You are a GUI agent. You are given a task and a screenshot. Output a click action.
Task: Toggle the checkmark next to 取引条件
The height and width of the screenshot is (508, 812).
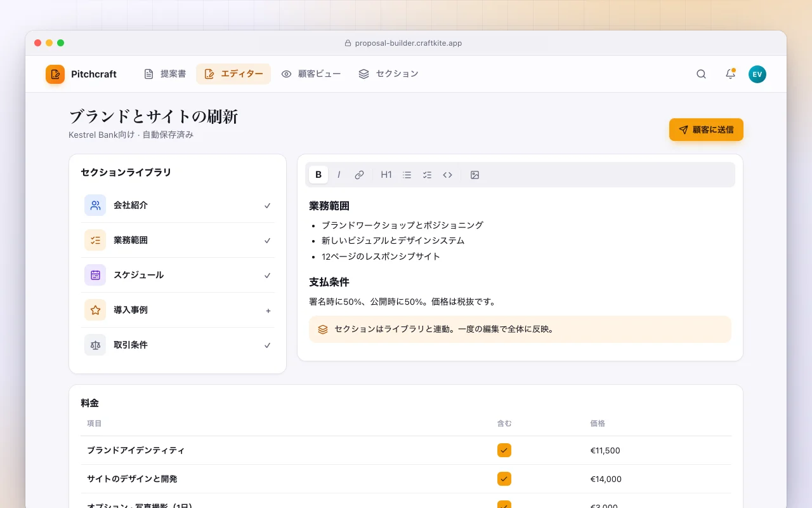coord(268,345)
